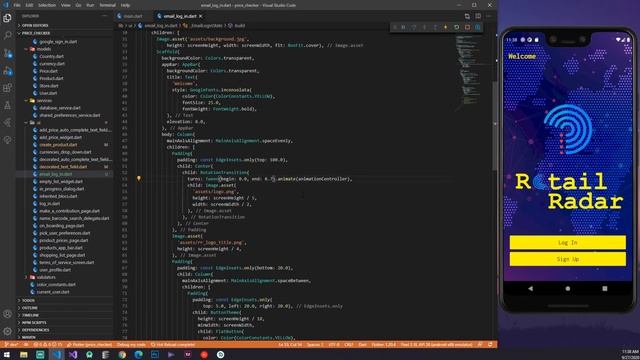Open the View menu
Viewport: 640px width, 360px height.
pos(65,5)
